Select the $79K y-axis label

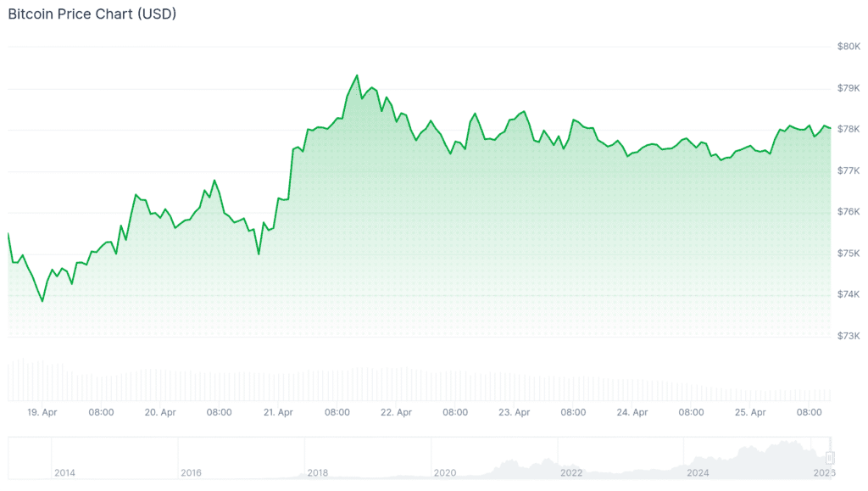pos(849,88)
